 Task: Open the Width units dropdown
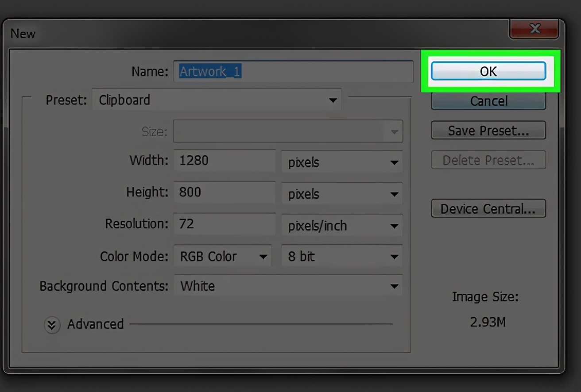tap(342, 162)
